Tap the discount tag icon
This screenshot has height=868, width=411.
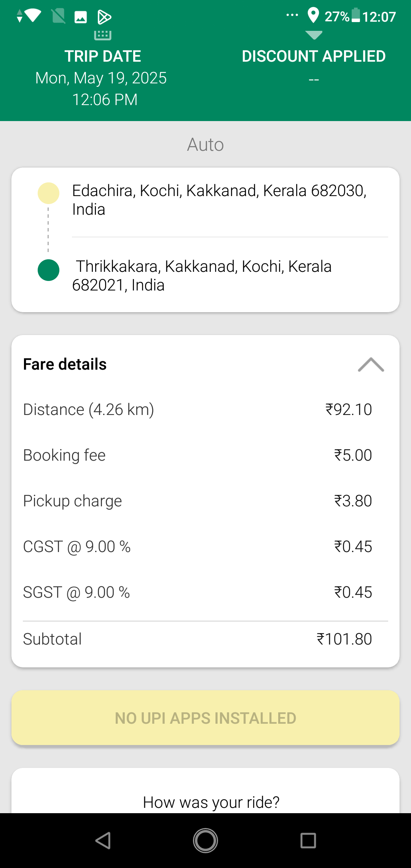coord(314,35)
